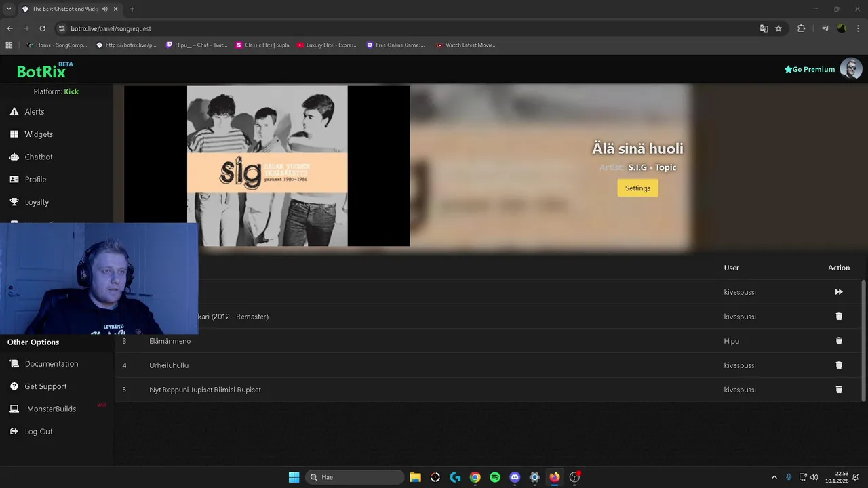Click the Get Support question mark icon
This screenshot has height=488, width=868.
[x=14, y=386]
